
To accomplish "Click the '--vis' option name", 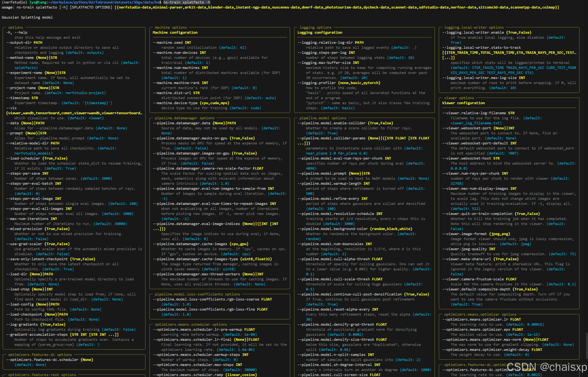I will tap(11, 108).
